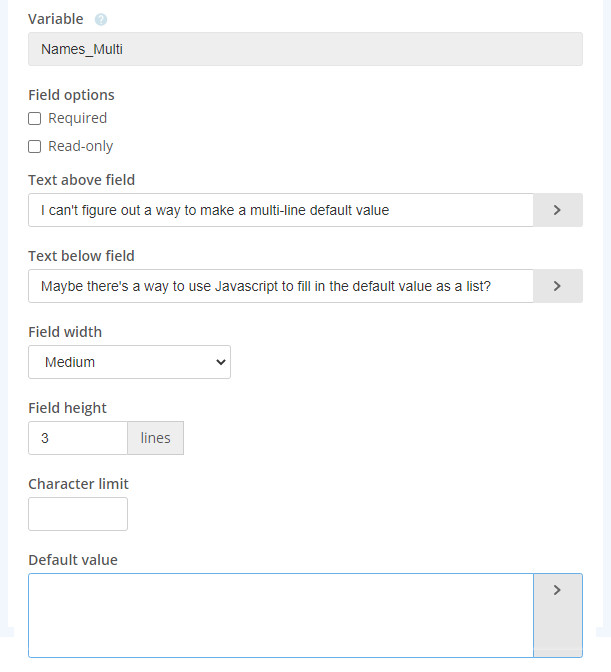
Task: Click the Field options heading
Action: pos(71,95)
